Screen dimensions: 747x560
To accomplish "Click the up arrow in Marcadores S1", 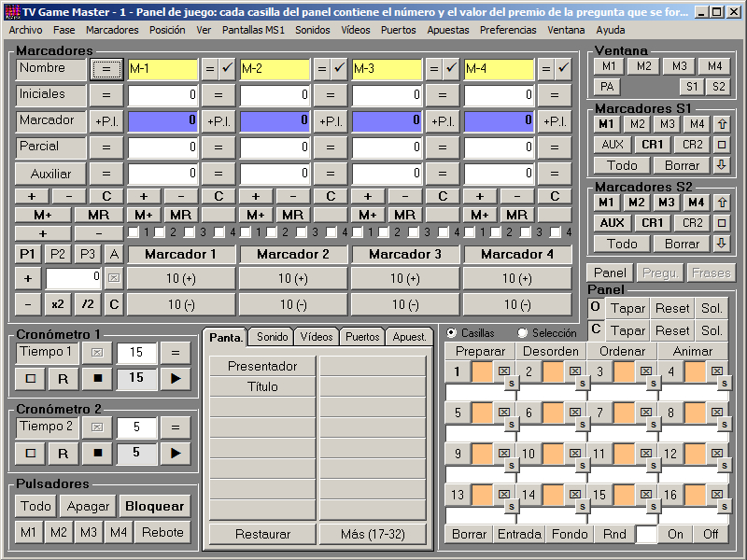I will tap(722, 124).
